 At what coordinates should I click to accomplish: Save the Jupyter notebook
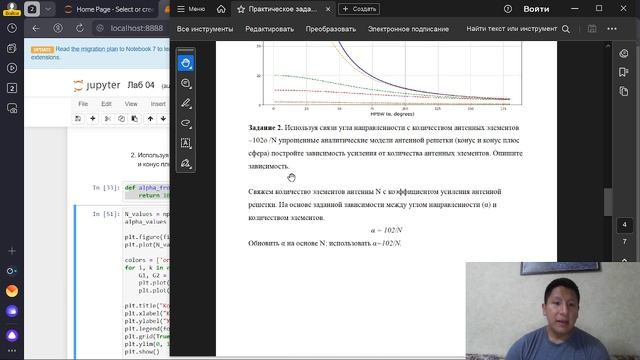[78, 118]
